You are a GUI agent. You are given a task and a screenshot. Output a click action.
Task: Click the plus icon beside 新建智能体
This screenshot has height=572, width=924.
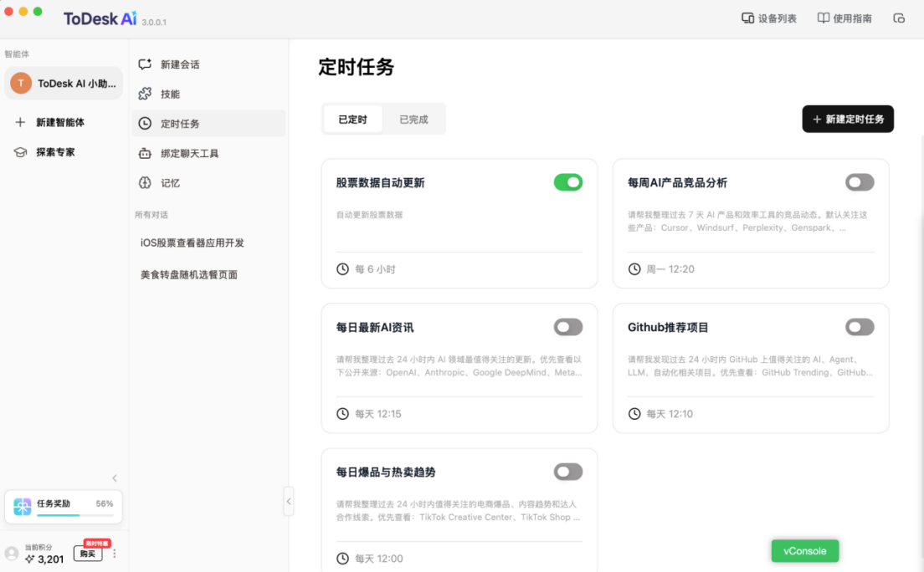20,122
